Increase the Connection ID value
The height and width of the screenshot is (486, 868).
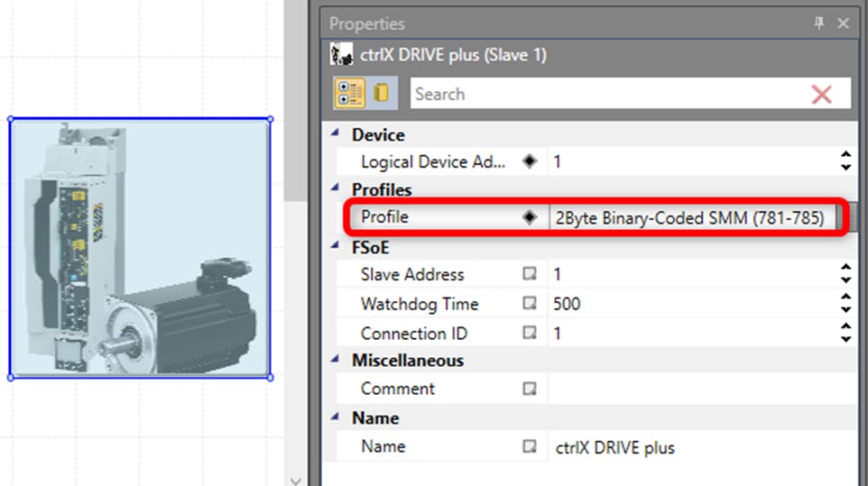click(845, 327)
